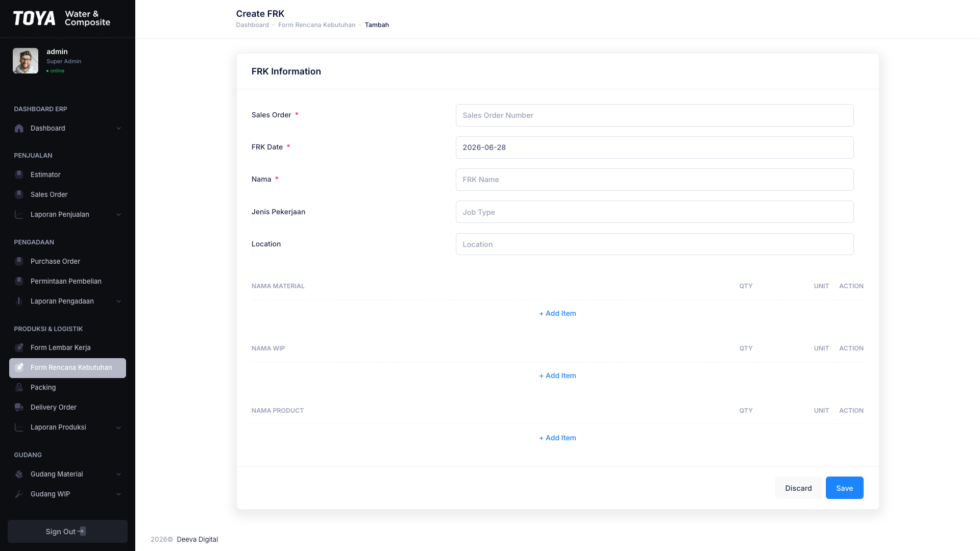Select the Packing menu item
The image size is (980, 551).
coord(67,387)
